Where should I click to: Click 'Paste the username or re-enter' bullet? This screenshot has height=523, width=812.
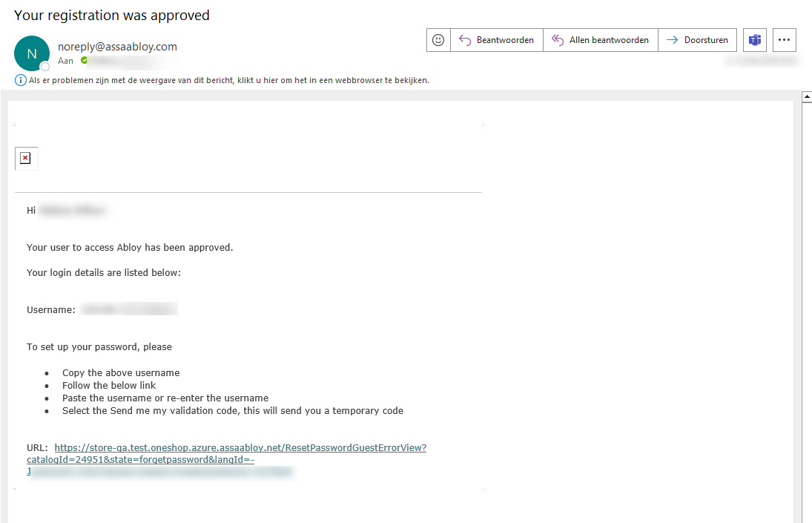tap(165, 398)
